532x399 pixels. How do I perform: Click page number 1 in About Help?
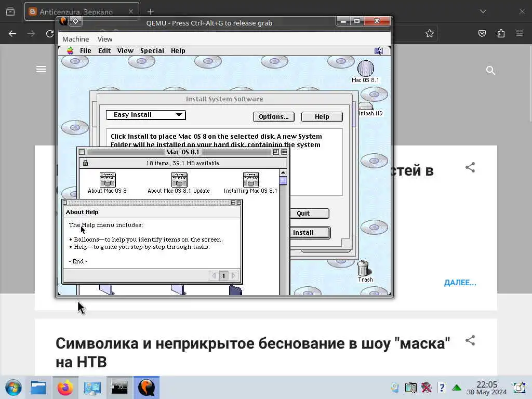(x=223, y=276)
